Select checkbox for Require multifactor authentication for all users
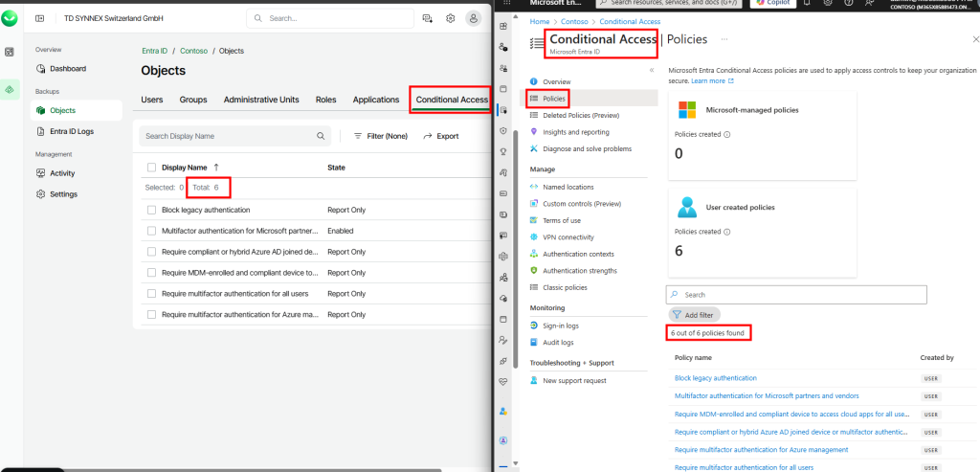The height and width of the screenshot is (472, 980). pos(151,293)
